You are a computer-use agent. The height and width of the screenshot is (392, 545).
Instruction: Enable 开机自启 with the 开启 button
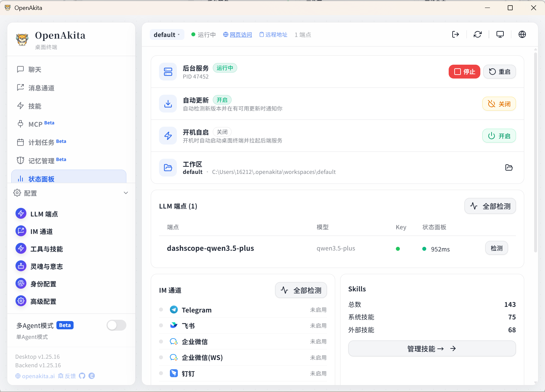pos(499,136)
